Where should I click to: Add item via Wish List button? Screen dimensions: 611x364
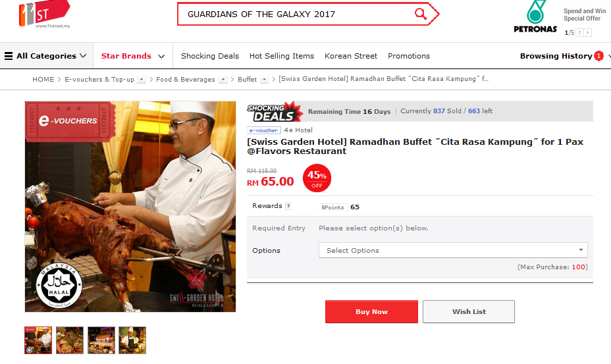pyautogui.click(x=469, y=311)
